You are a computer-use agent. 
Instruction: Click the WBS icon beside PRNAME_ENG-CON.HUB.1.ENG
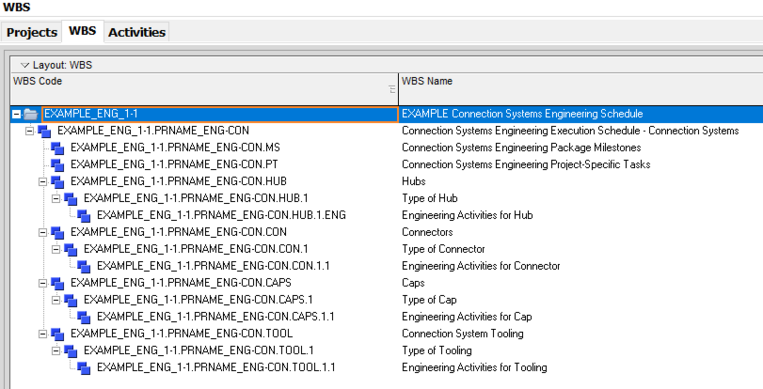[84, 216]
